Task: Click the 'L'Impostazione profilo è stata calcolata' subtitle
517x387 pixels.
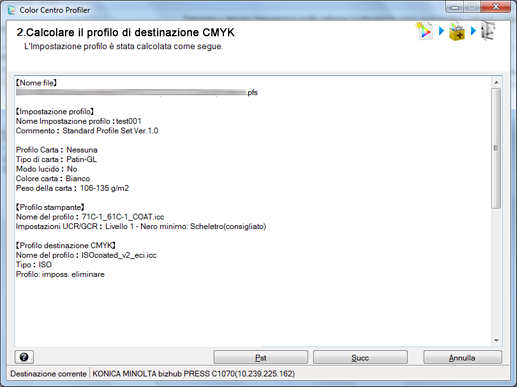Action: tap(124, 47)
